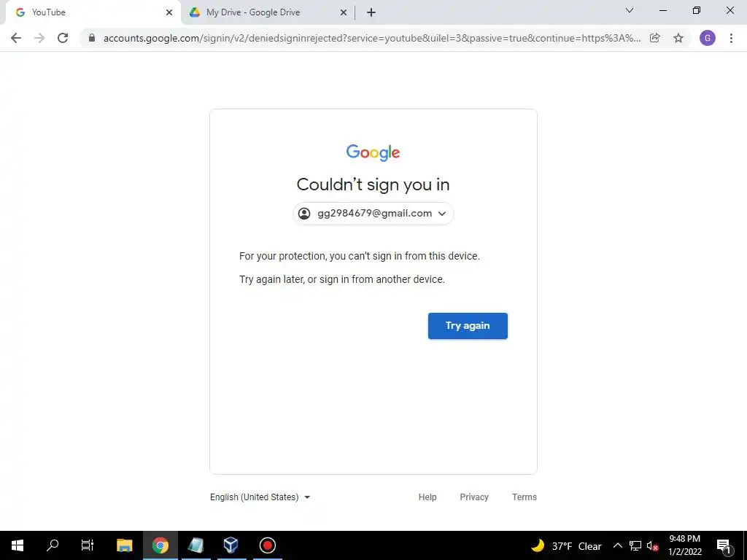Viewport: 747px width, 560px height.
Task: Open File Explorer from the taskbar
Action: [x=125, y=545]
